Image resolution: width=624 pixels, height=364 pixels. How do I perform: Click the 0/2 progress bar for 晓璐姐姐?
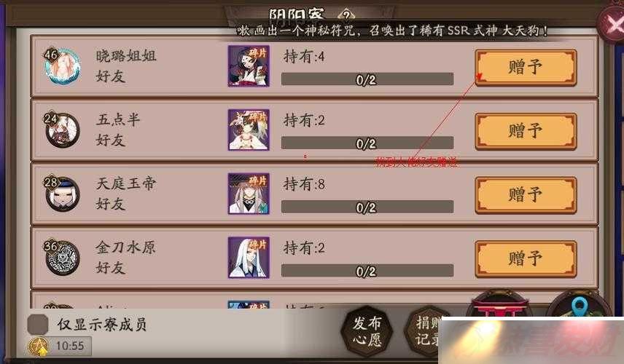tap(367, 79)
